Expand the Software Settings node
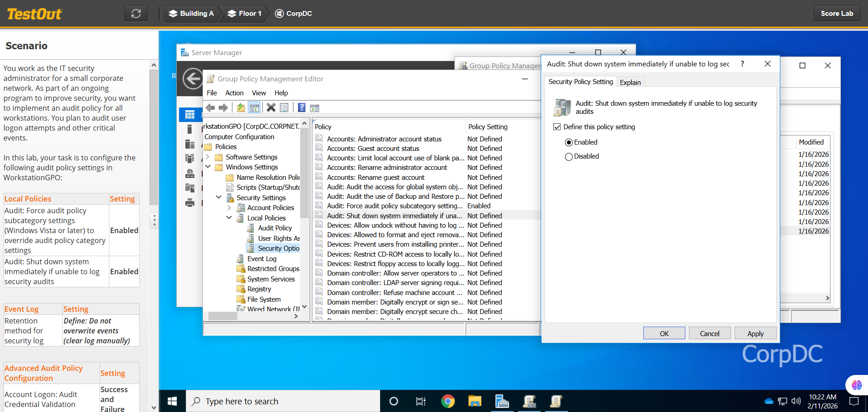This screenshot has height=412, width=868. tap(208, 157)
